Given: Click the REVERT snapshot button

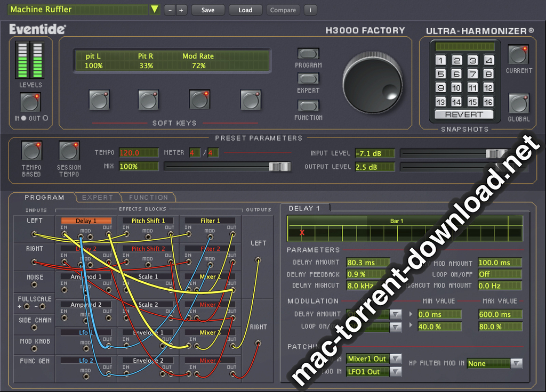Looking at the screenshot, I should (x=464, y=115).
